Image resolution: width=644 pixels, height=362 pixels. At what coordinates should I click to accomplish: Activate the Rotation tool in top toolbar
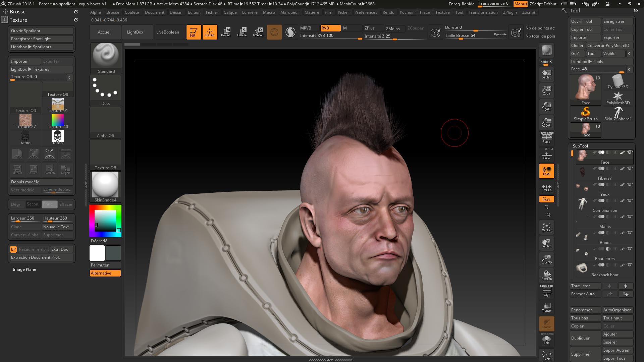(x=258, y=32)
